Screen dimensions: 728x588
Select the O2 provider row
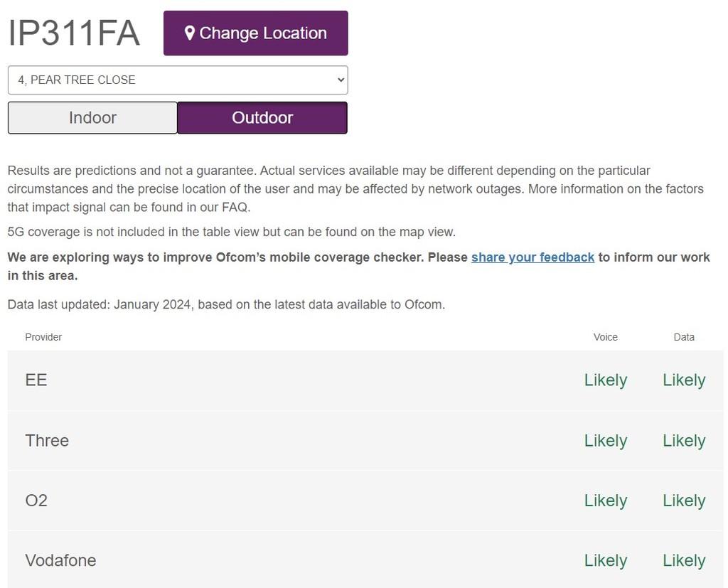pos(365,501)
